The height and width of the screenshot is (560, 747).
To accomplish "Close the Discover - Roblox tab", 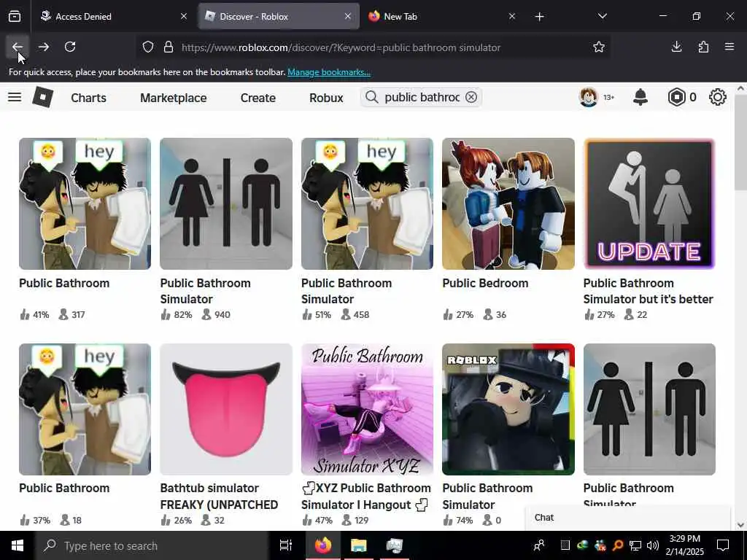I will pyautogui.click(x=348, y=16).
